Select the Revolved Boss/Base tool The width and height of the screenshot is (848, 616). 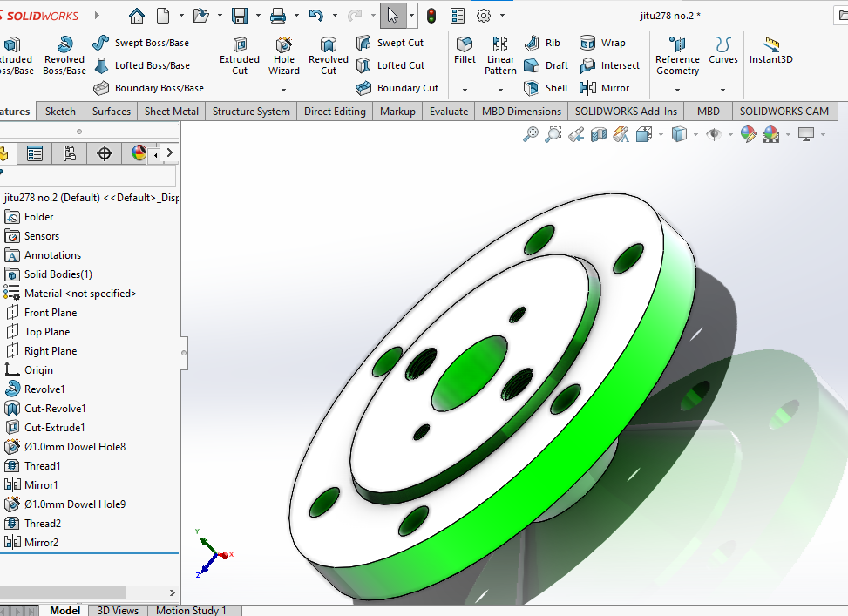pos(64,56)
